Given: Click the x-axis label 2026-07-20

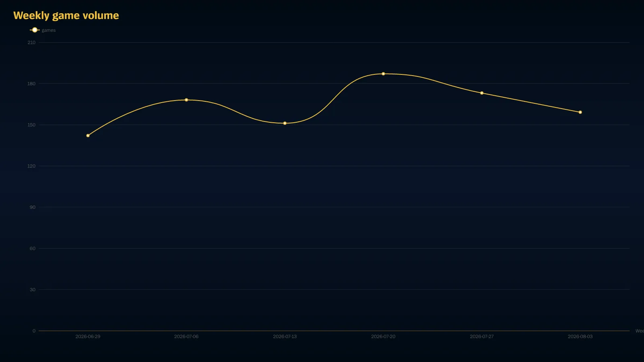Looking at the screenshot, I should [383, 337].
